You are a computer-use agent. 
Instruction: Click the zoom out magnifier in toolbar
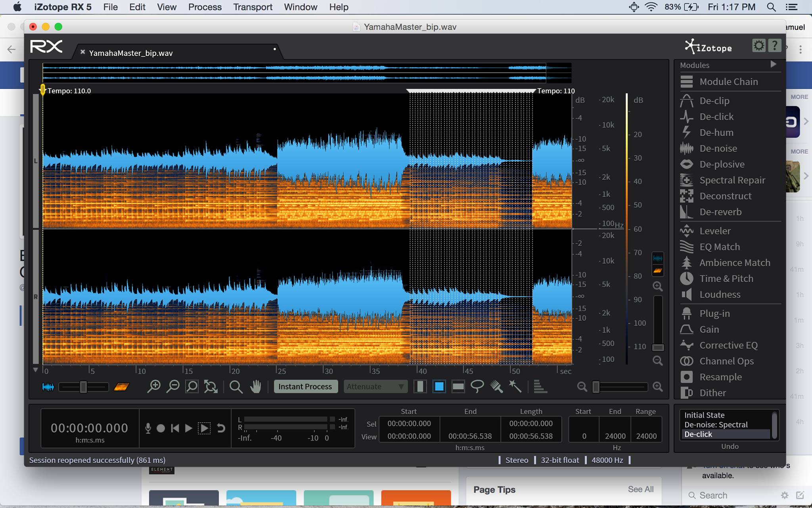172,387
